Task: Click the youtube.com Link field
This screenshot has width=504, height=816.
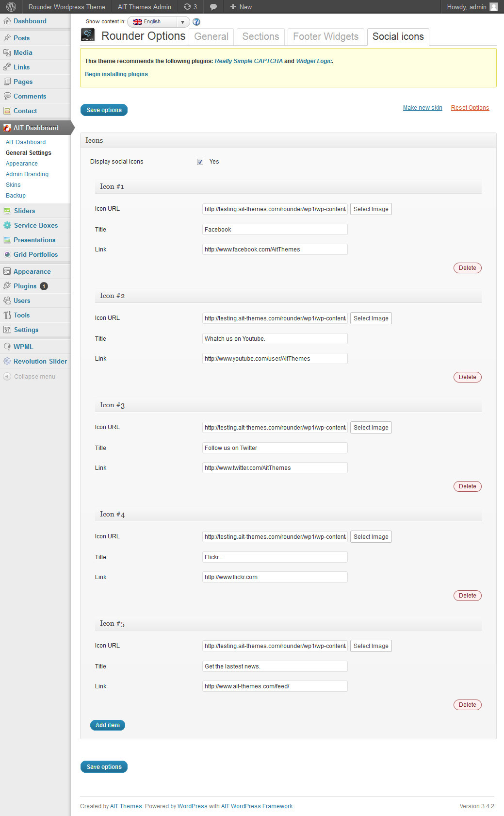Action: click(x=275, y=359)
